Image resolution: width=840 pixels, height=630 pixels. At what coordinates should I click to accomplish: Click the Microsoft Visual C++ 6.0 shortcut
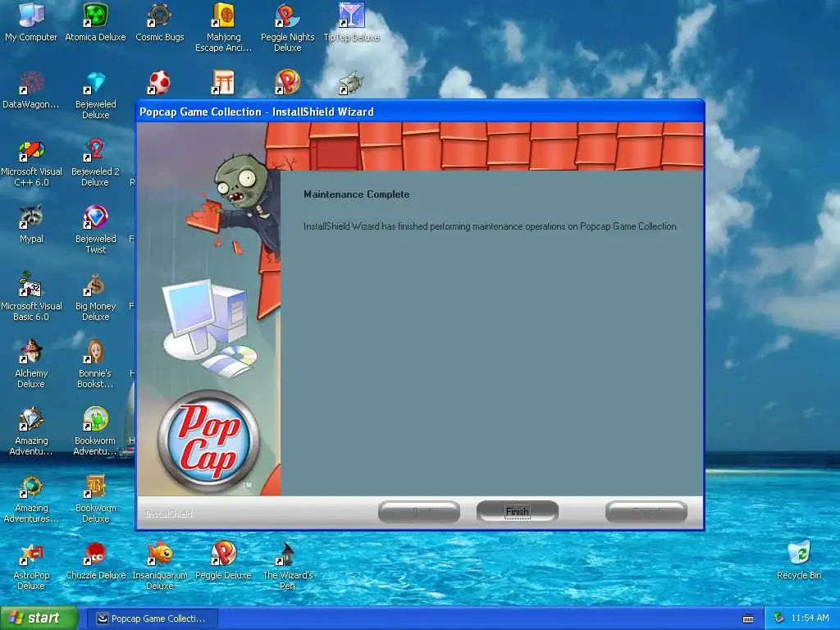[x=31, y=162]
